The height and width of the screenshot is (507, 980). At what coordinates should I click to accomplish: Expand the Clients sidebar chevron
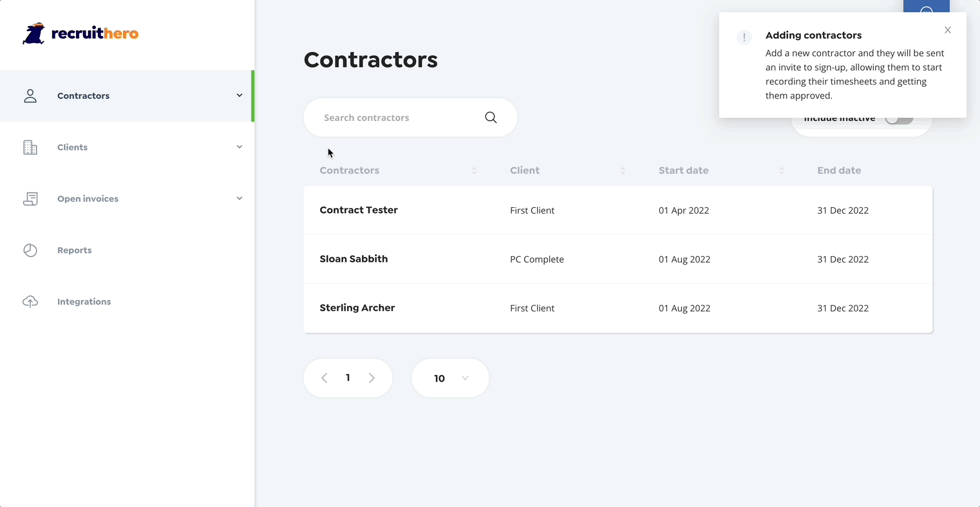pyautogui.click(x=240, y=147)
